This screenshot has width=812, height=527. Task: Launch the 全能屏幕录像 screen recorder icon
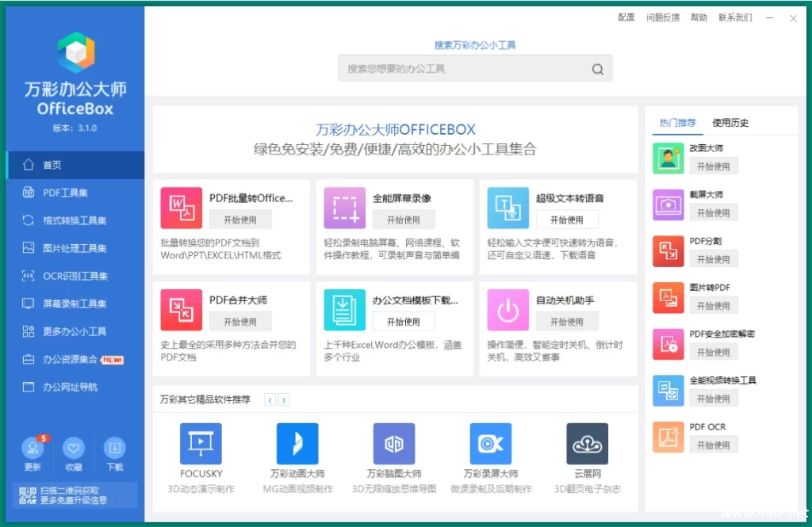click(344, 208)
